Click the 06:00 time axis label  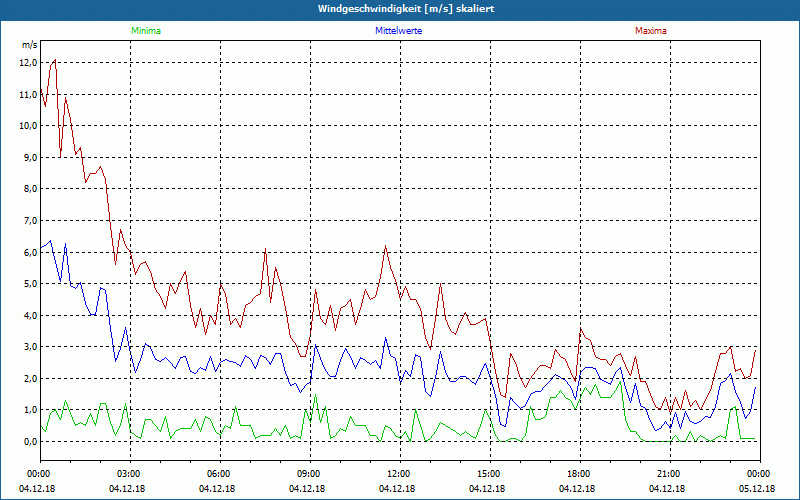pos(220,474)
